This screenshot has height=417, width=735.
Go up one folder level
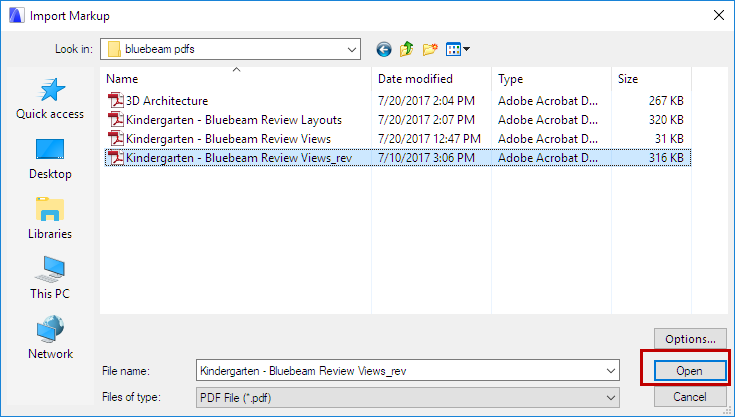click(x=406, y=49)
